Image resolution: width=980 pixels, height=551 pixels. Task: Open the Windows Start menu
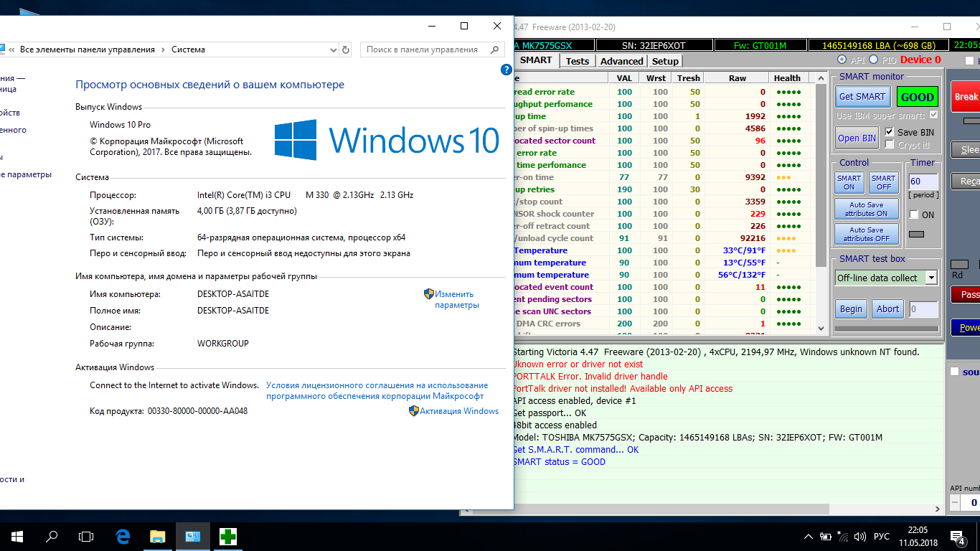coord(17,536)
